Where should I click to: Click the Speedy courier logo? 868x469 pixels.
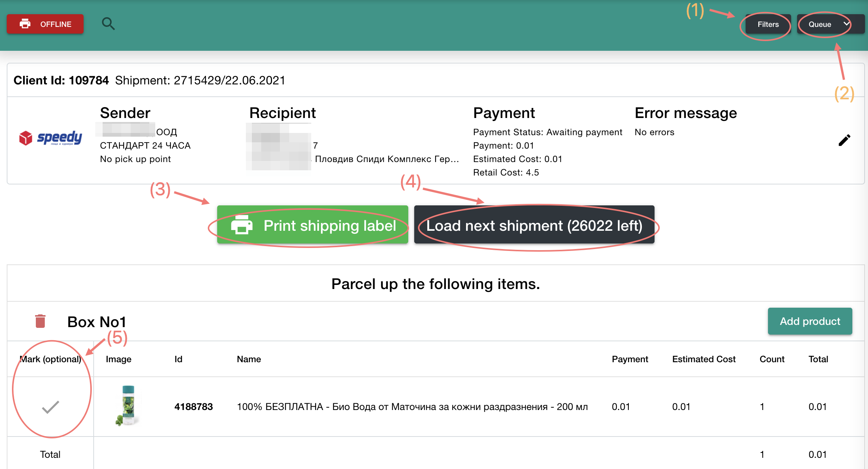[51, 138]
